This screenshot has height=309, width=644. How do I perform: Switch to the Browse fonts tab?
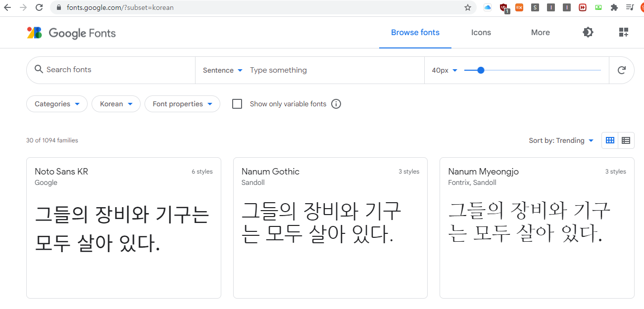415,33
